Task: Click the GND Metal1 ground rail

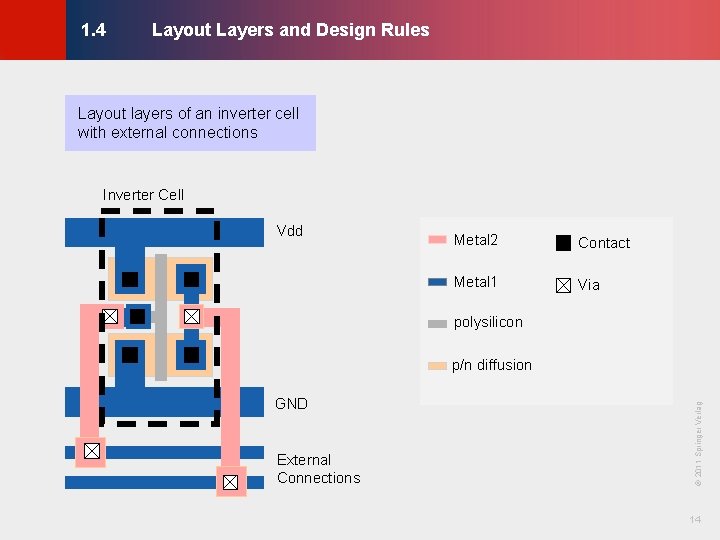Action: pyautogui.click(x=164, y=402)
